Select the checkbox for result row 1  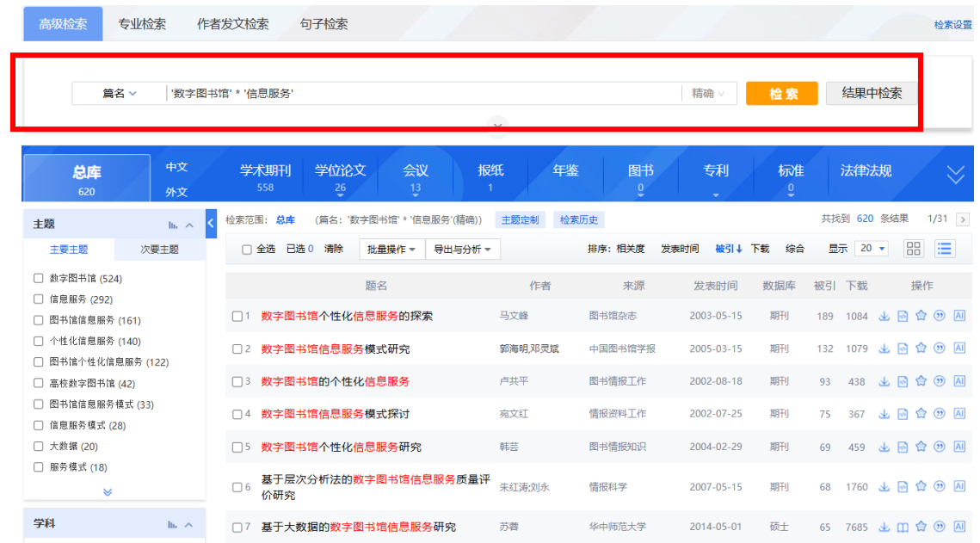click(x=237, y=316)
